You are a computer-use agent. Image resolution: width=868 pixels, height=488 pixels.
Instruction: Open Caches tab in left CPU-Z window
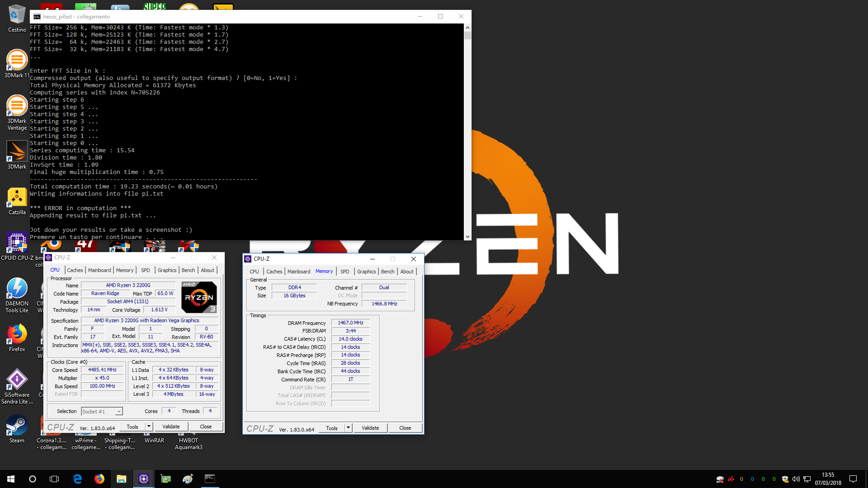(x=75, y=270)
